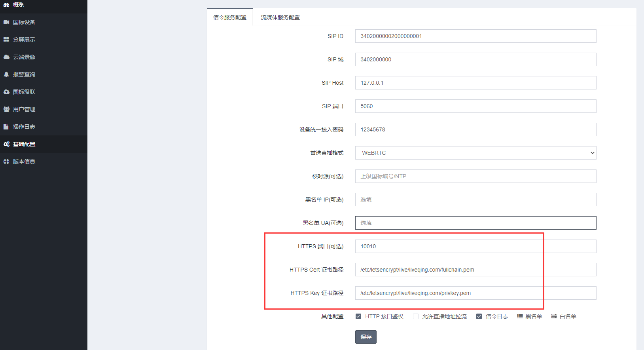The width and height of the screenshot is (644, 350).
Task: Enable 允许直播地址拉流 checkbox
Action: [x=416, y=316]
